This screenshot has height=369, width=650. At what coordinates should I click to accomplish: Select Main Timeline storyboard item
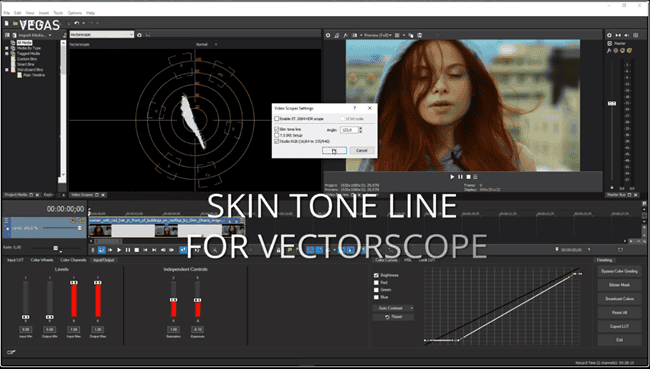point(34,75)
